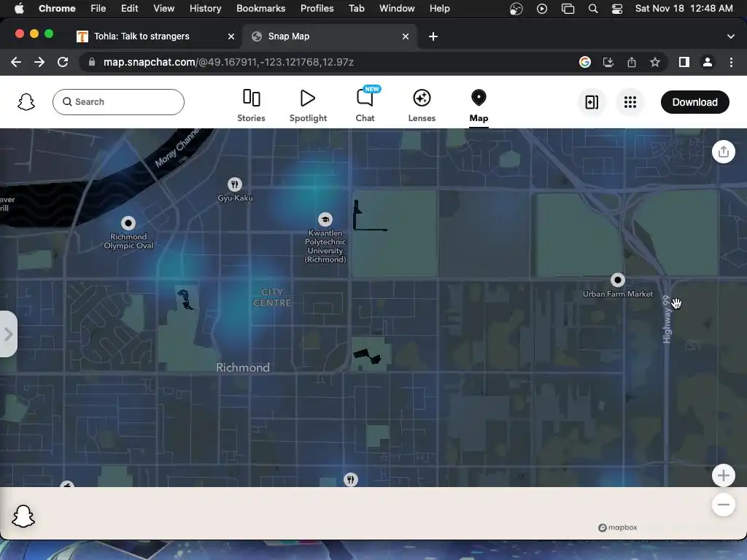
Task: Close the Tohla browser tab
Action: tap(231, 36)
